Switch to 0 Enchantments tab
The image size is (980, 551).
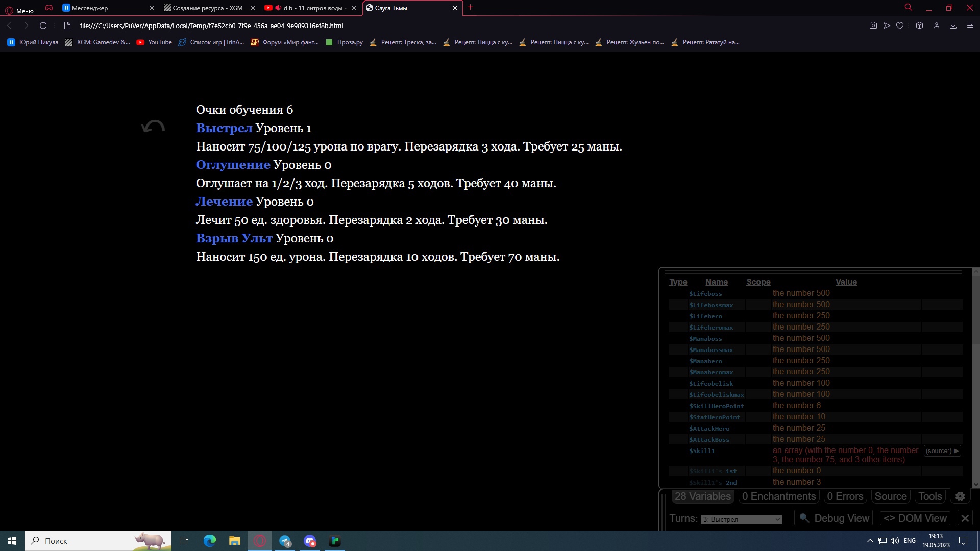tap(778, 496)
